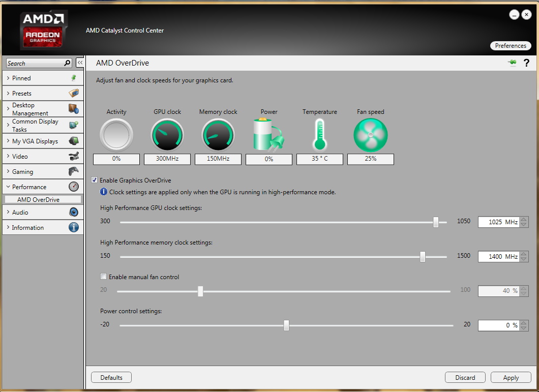Screen dimensions: 539x392
Task: Click the Power battery plug icon
Action: point(268,135)
